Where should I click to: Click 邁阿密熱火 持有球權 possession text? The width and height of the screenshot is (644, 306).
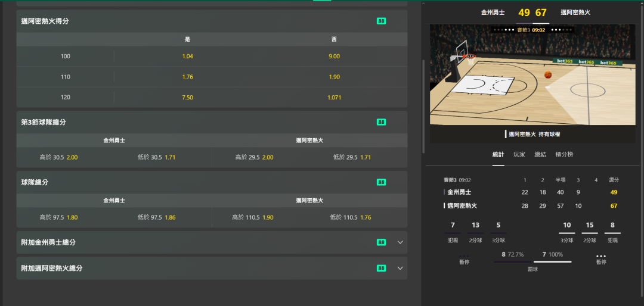coord(534,134)
